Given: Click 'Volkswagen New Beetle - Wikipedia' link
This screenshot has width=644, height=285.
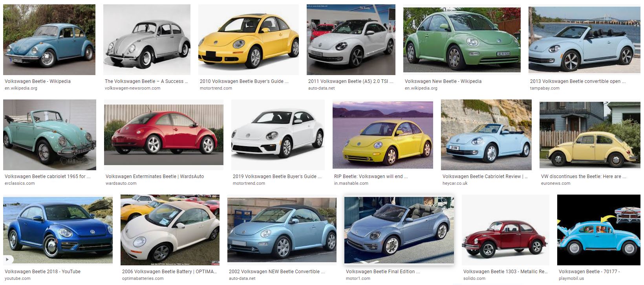Looking at the screenshot, I should click(443, 81).
